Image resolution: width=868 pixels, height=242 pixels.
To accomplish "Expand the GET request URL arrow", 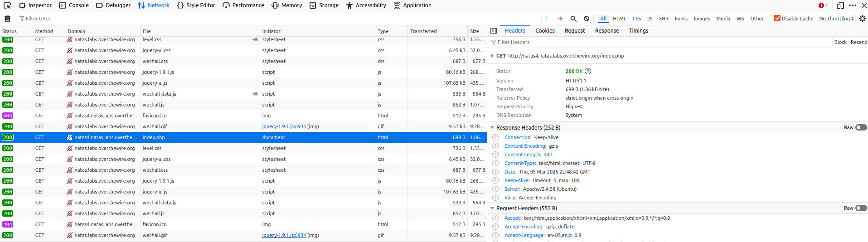I will tap(492, 56).
